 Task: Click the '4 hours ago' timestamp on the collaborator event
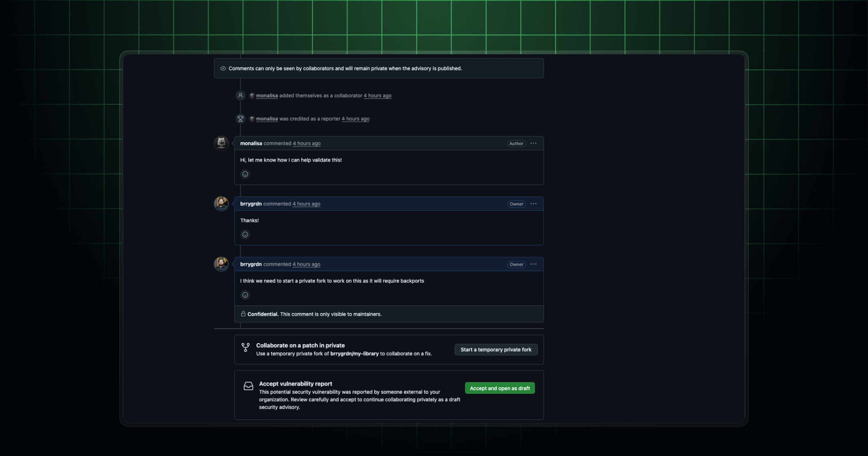(378, 96)
